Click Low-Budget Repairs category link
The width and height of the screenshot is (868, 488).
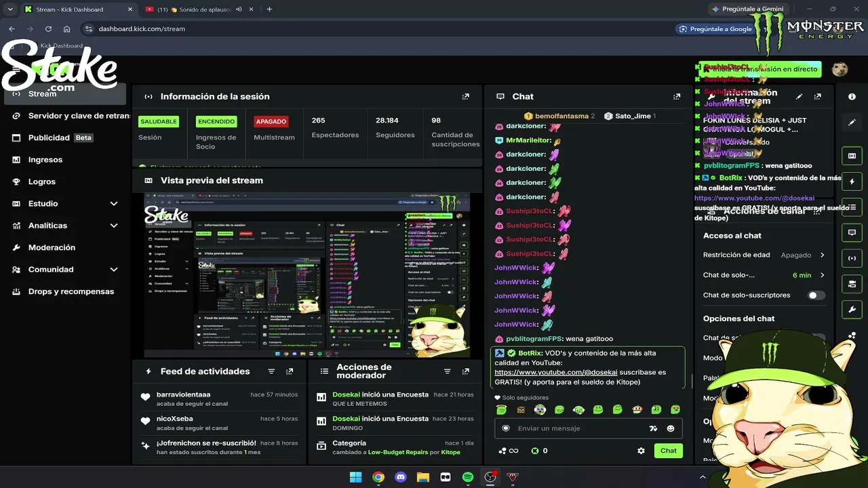403,452
